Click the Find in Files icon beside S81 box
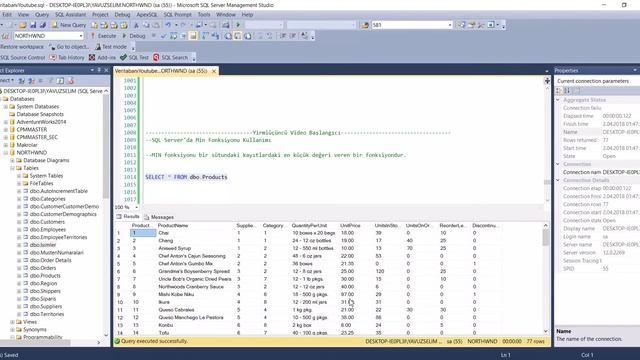Screen dimensions: 640x360 tap(365, 25)
